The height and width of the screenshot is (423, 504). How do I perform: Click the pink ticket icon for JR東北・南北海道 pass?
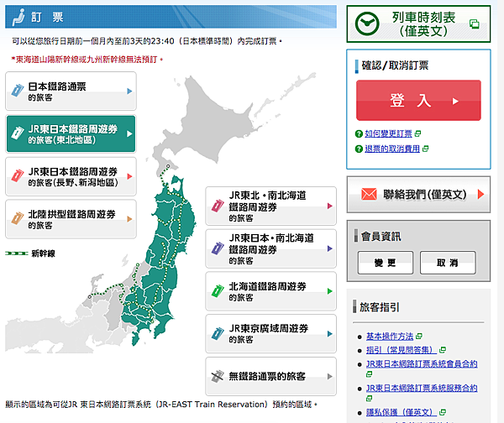click(x=218, y=206)
